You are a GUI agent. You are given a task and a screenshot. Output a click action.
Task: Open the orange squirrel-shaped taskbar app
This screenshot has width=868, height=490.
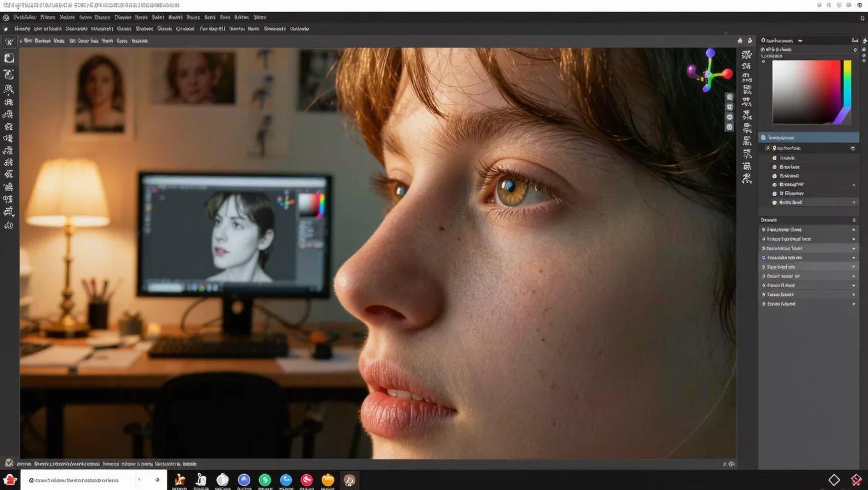coord(180,480)
